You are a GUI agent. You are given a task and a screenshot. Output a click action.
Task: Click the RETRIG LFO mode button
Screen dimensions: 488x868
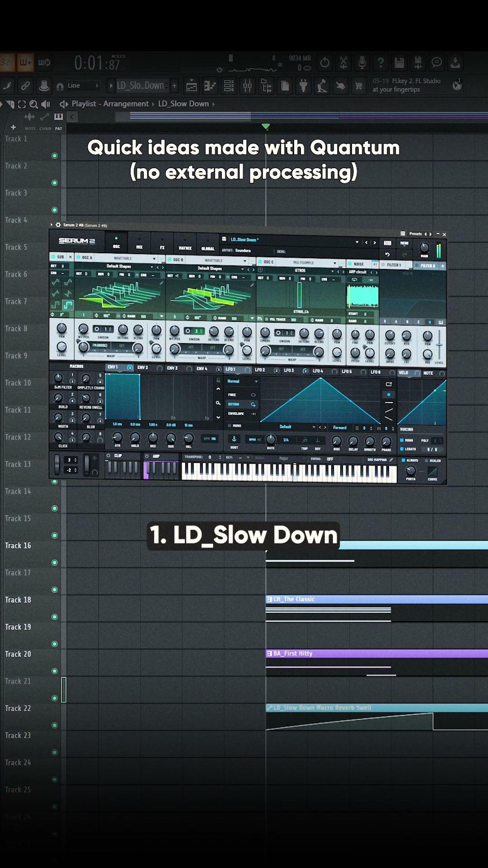pyautogui.click(x=242, y=404)
